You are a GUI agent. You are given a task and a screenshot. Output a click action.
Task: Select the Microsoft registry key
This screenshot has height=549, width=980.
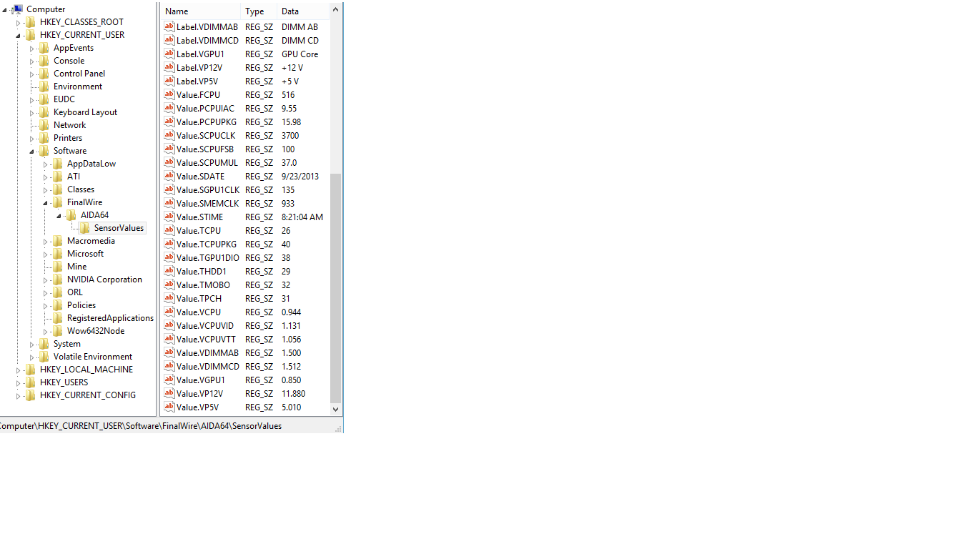coord(85,254)
